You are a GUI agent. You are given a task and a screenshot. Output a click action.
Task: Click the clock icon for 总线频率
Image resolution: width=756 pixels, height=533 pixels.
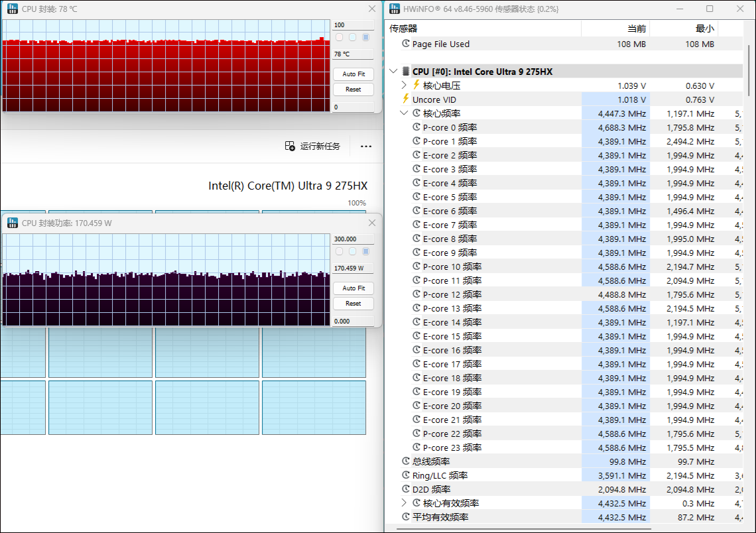406,461
